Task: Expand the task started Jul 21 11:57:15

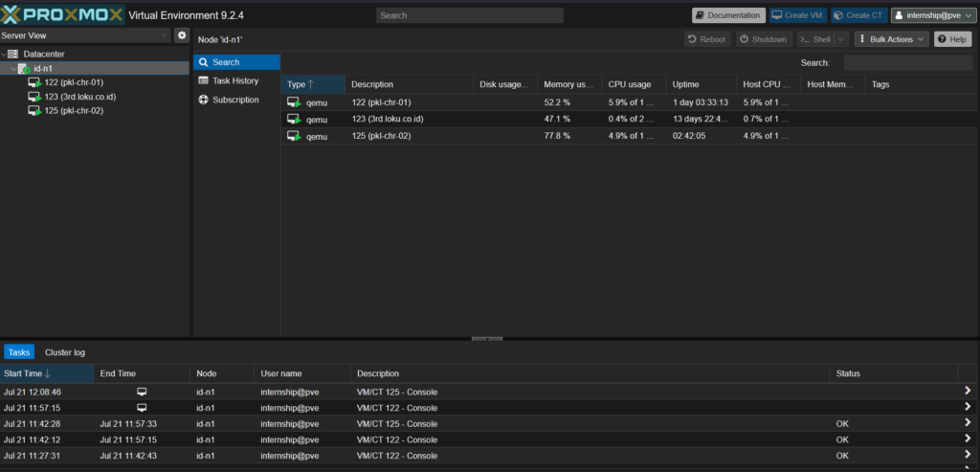Action: pyautogui.click(x=968, y=408)
